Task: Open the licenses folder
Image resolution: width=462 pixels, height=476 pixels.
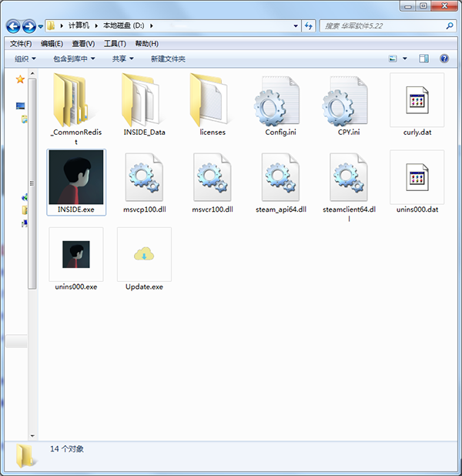Action: pos(213,100)
